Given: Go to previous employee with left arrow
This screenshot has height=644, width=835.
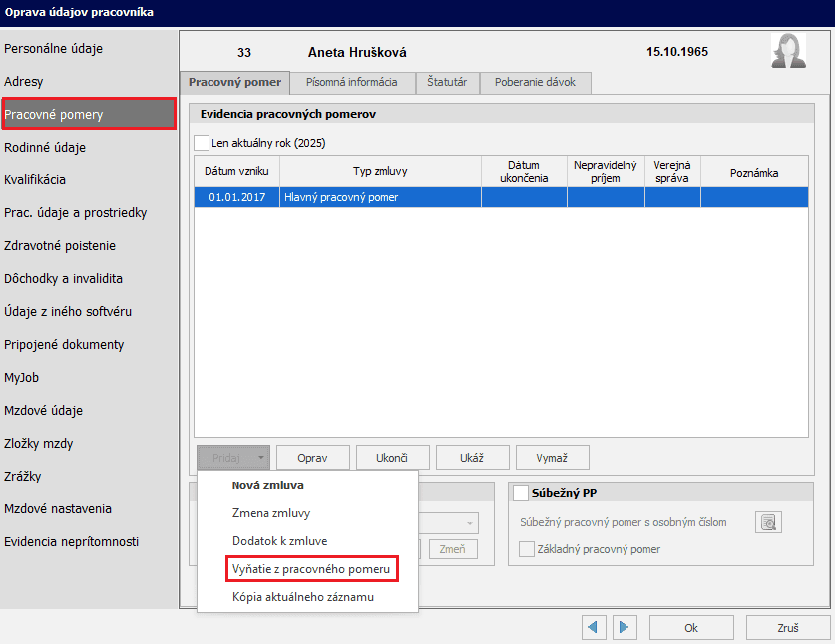Looking at the screenshot, I should 595,628.
